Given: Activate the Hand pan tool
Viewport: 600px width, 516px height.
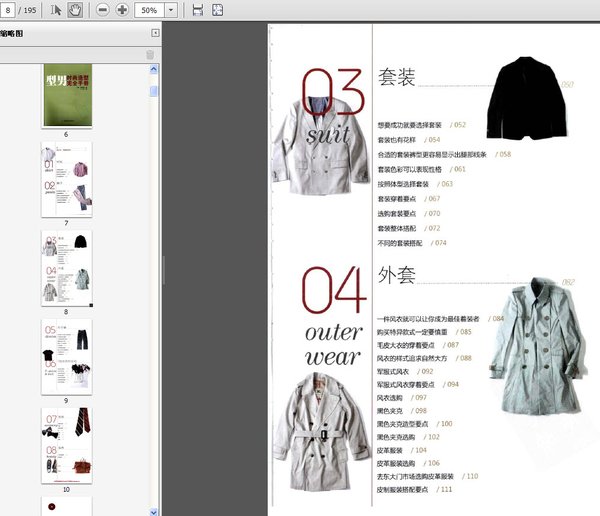Looking at the screenshot, I should [x=75, y=10].
